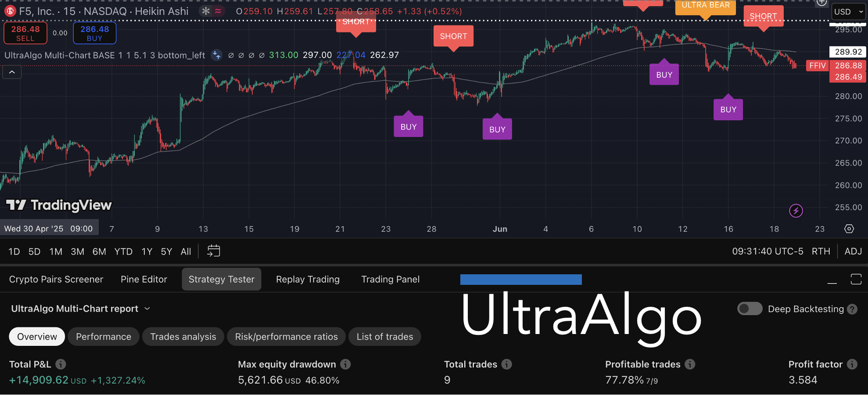The width and height of the screenshot is (868, 395).
Task: Click the F5 company logo icon
Action: pyautogui.click(x=10, y=11)
